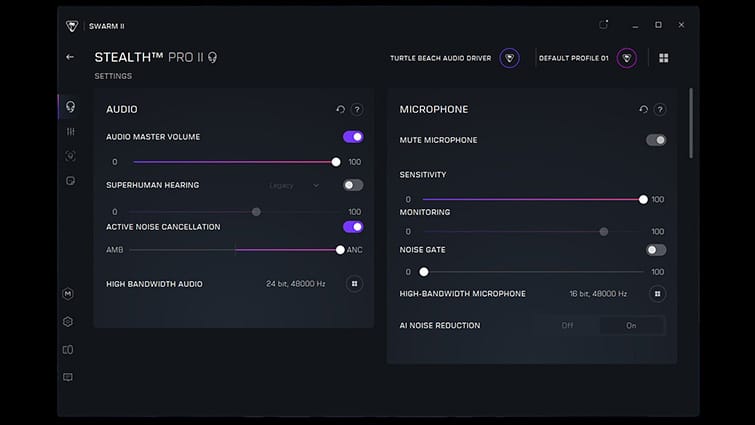Open the equalizer sliders sidebar tab
This screenshot has width=755, height=425.
pyautogui.click(x=70, y=131)
